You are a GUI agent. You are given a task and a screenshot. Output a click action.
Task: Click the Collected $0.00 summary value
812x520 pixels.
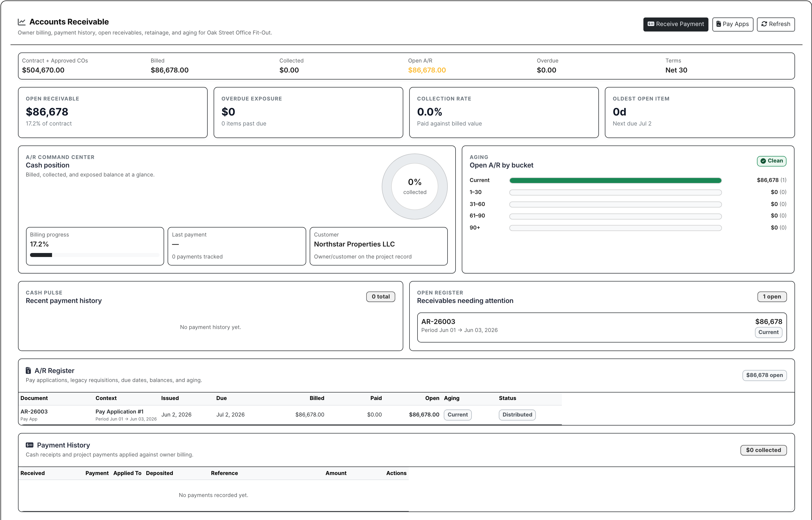click(289, 70)
